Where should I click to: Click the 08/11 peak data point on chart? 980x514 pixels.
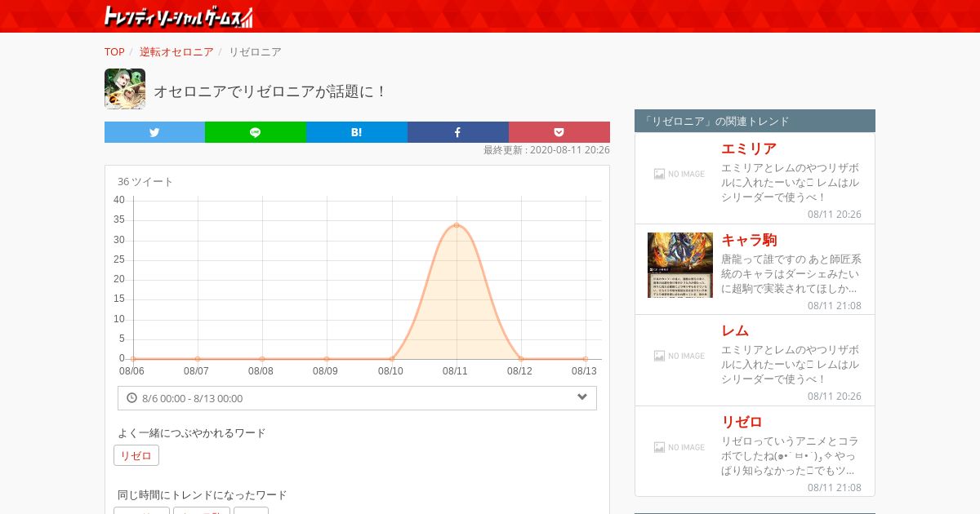(x=457, y=225)
